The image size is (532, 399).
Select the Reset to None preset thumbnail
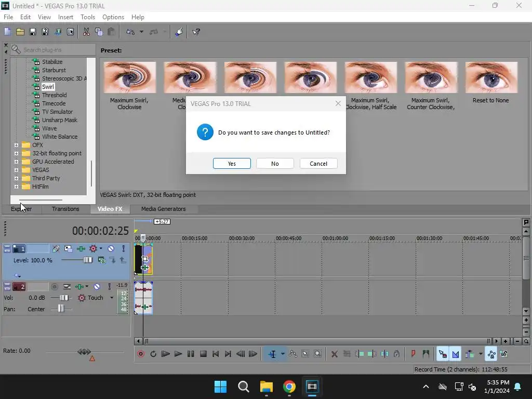491,77
